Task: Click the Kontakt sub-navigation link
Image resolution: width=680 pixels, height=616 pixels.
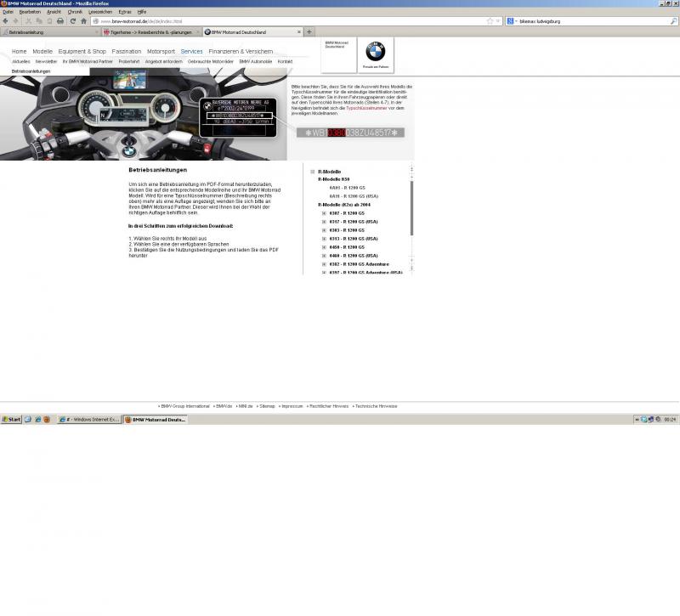Action: click(285, 61)
